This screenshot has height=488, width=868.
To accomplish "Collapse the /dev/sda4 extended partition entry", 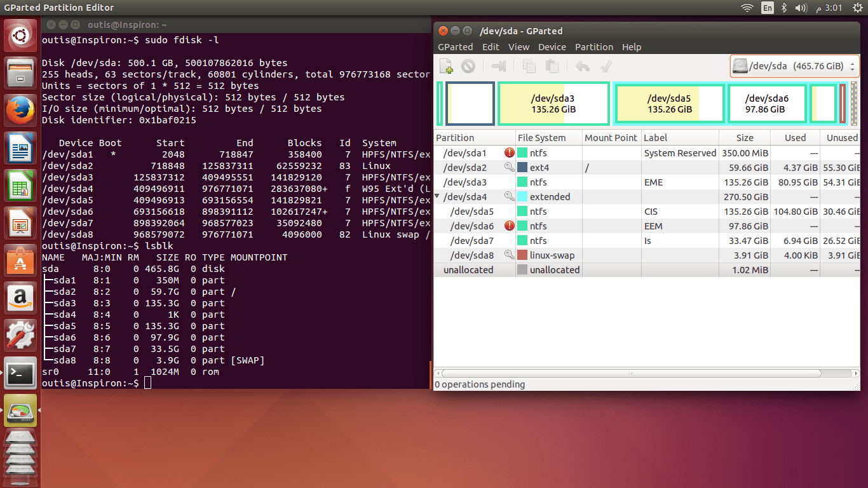I will [437, 196].
